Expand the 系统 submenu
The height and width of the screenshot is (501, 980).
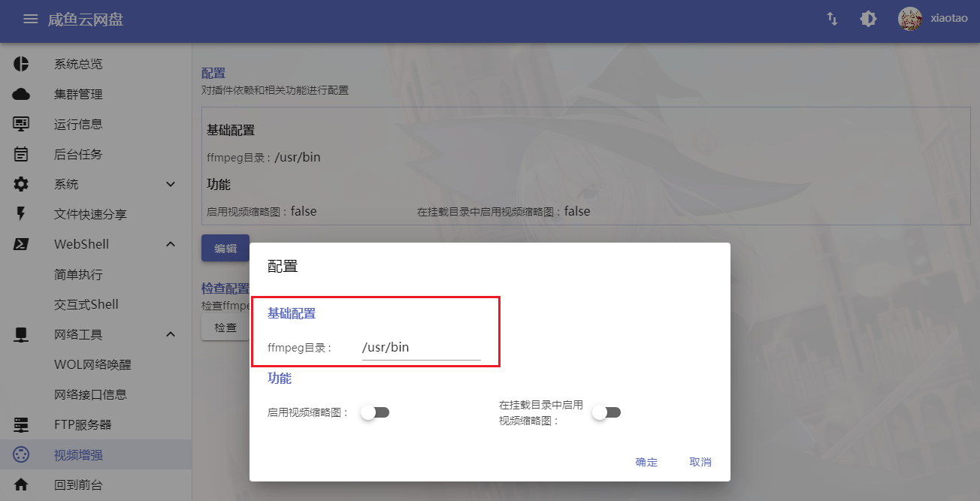(x=171, y=184)
